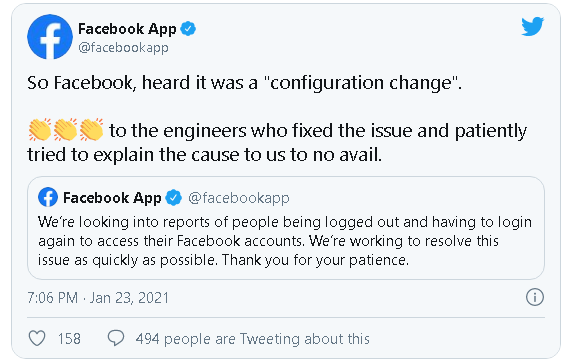Click the 158 likes count
The width and height of the screenshot is (566, 363).
69,339
